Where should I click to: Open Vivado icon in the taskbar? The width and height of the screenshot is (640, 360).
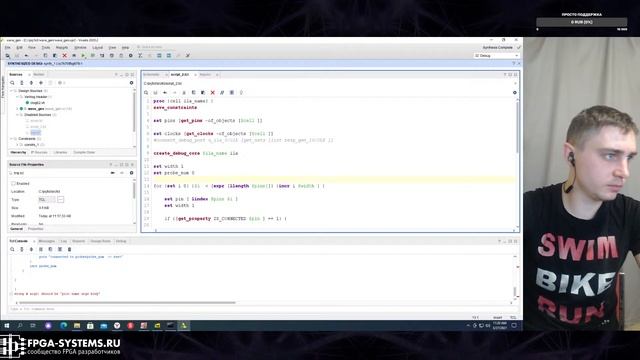click(x=184, y=325)
